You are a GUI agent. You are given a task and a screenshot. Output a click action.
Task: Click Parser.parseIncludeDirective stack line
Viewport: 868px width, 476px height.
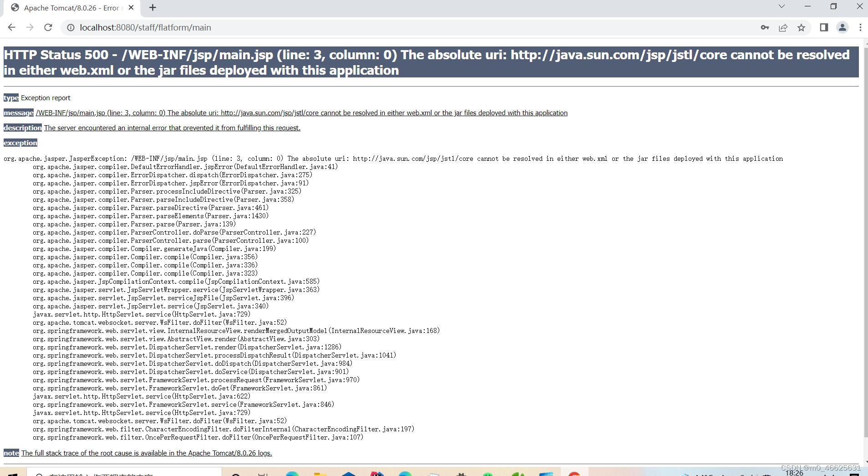tap(163, 200)
